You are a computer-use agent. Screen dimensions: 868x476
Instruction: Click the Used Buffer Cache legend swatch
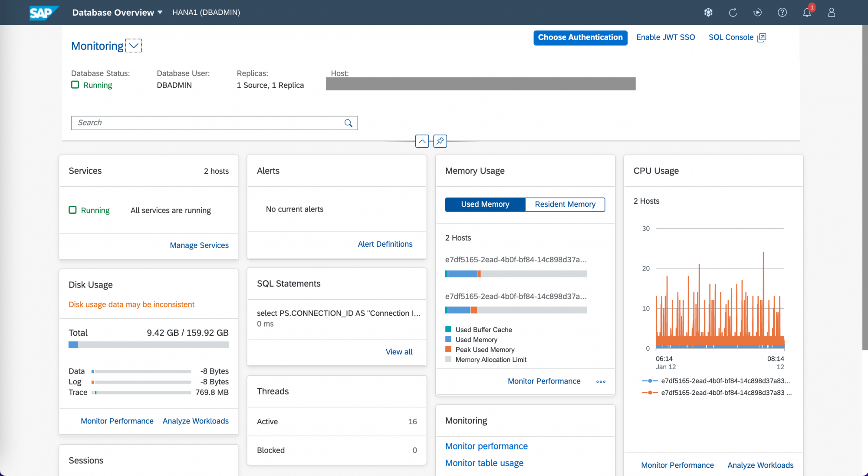(x=448, y=330)
